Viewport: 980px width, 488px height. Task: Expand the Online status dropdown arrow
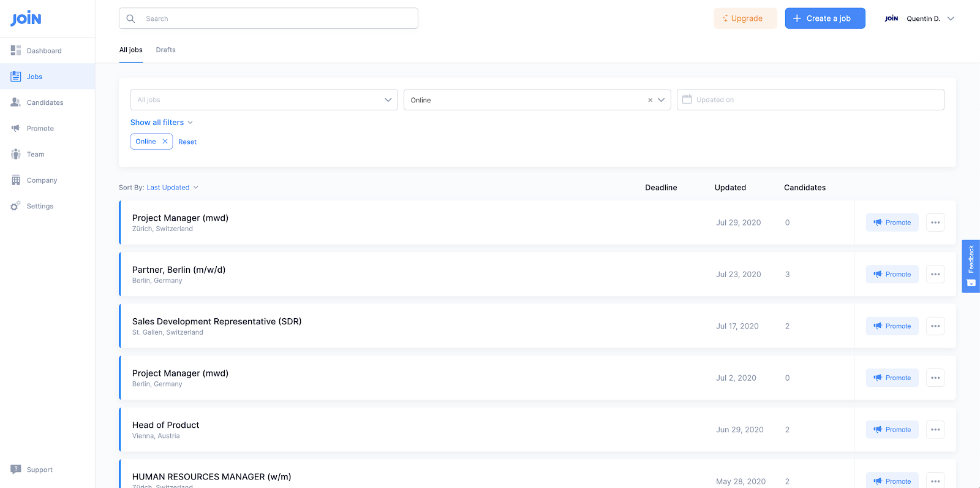coord(661,100)
